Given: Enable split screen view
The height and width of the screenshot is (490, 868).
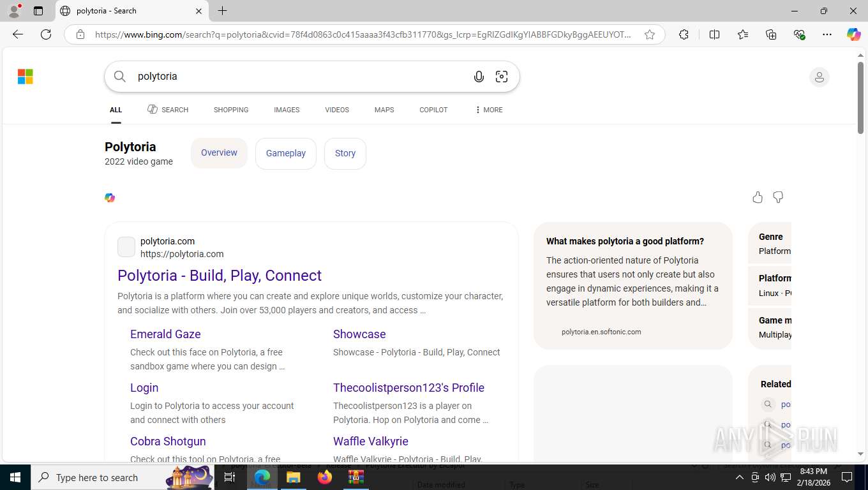Looking at the screenshot, I should (x=715, y=34).
